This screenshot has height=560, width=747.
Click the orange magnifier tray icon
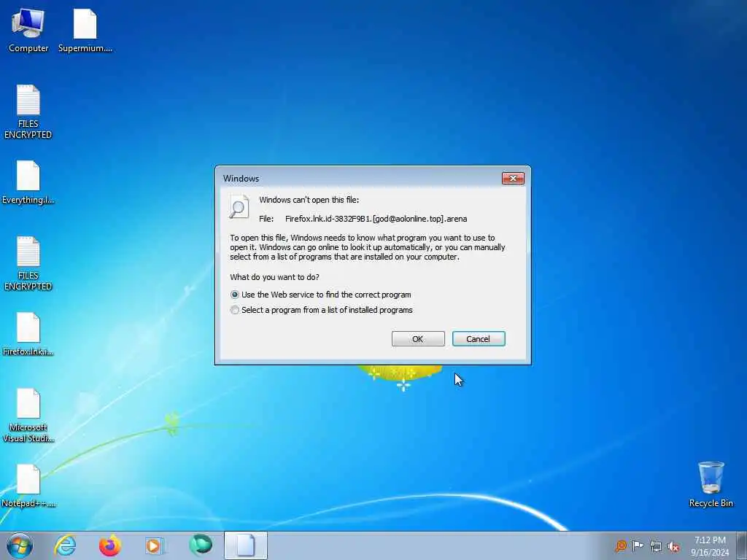(621, 545)
